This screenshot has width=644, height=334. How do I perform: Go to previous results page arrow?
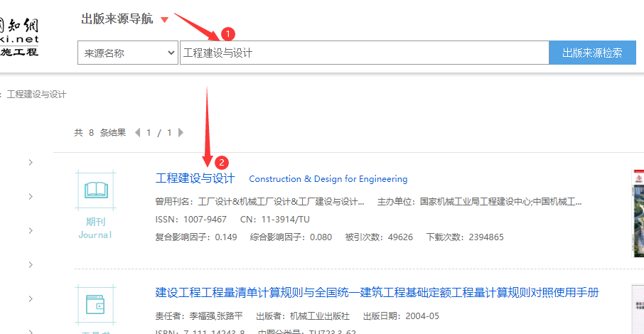pos(138,132)
